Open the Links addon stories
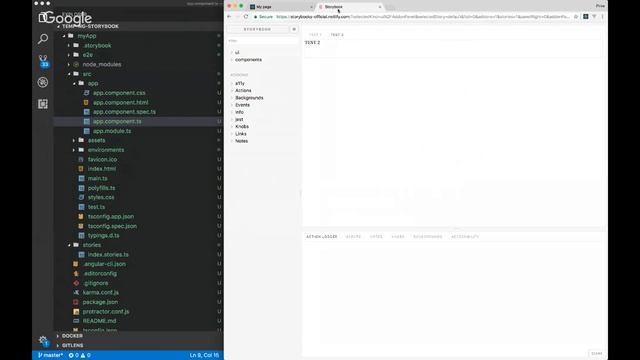 pyautogui.click(x=241, y=134)
